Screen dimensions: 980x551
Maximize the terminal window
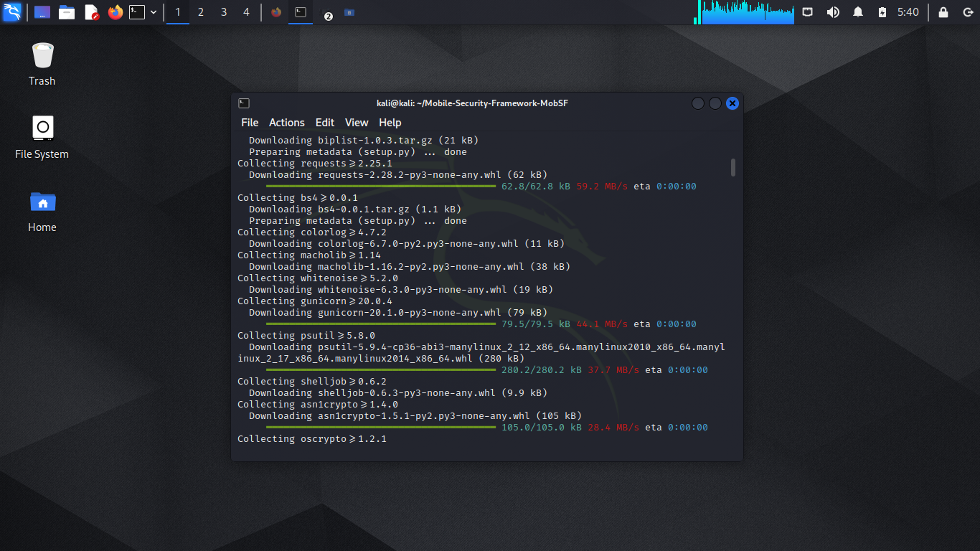coord(715,103)
